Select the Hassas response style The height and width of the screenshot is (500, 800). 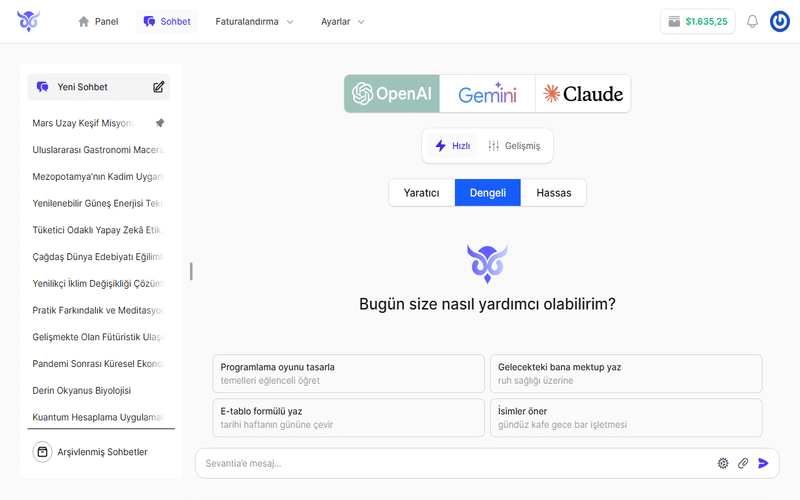(553, 193)
